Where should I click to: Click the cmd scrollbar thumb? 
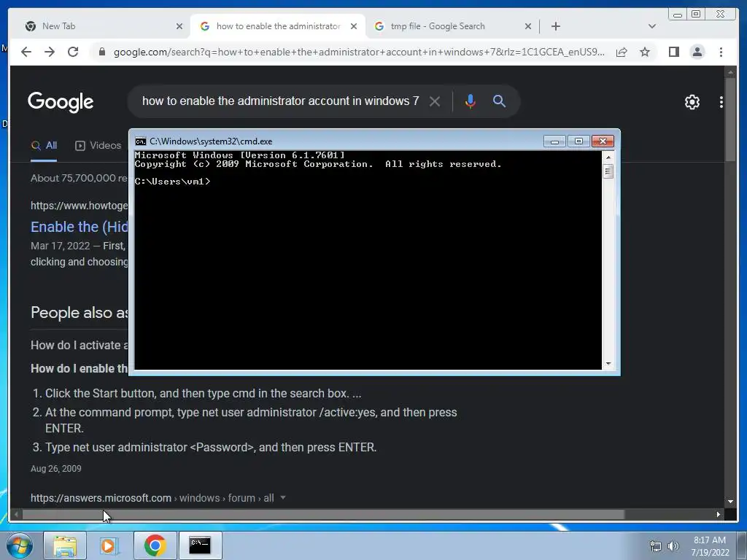pos(608,171)
